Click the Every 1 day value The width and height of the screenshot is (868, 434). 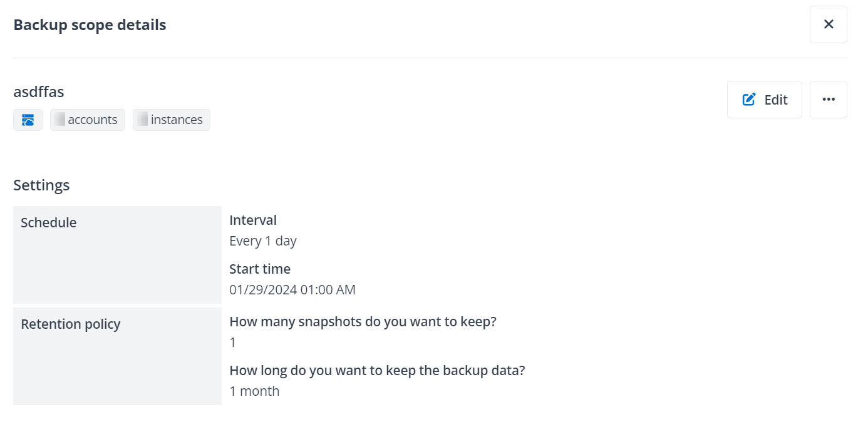263,240
